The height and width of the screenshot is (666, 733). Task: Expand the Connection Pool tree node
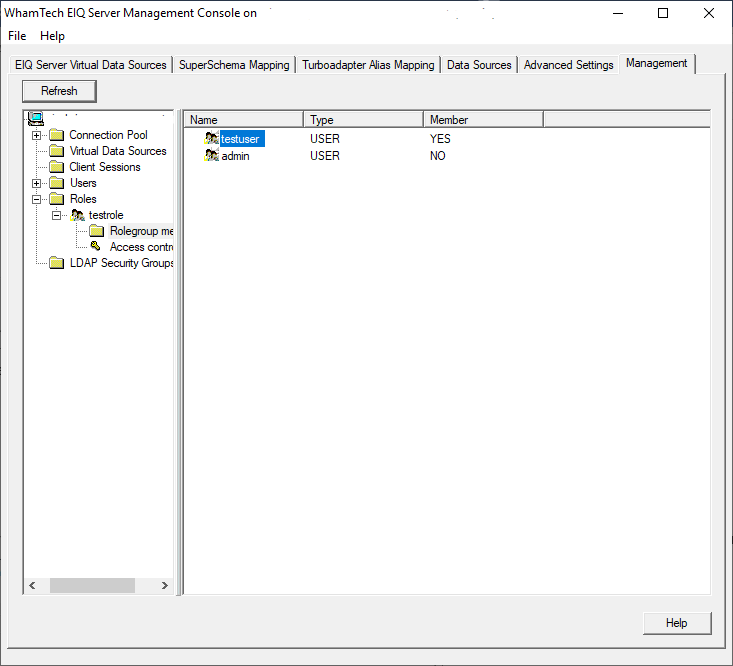37,135
